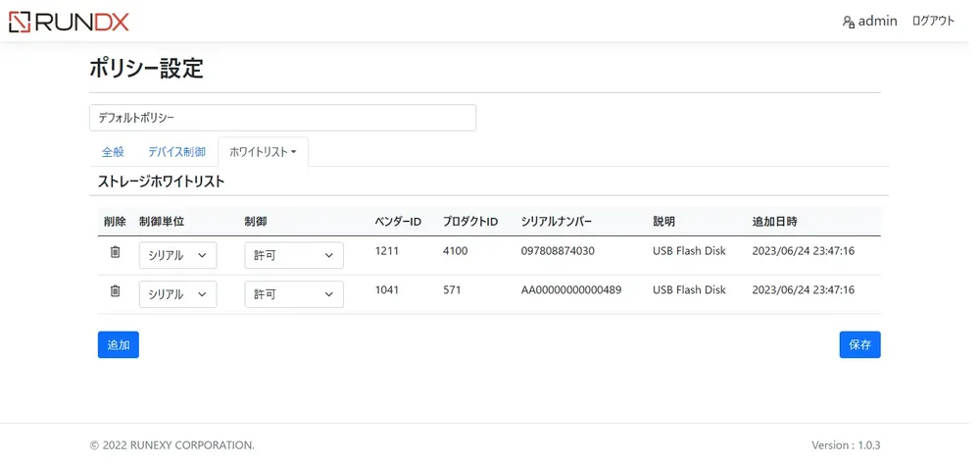Click the admin username in header

877,21
